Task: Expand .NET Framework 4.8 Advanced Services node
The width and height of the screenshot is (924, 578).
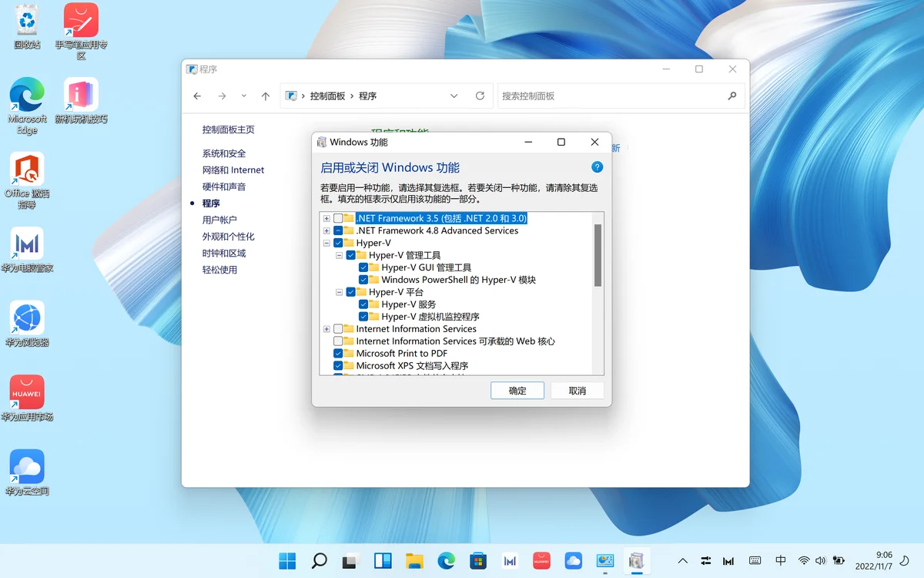Action: click(x=327, y=231)
